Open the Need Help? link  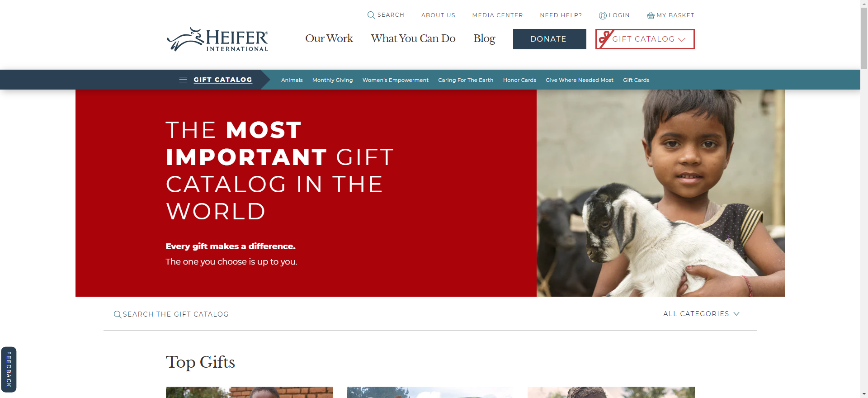point(561,15)
